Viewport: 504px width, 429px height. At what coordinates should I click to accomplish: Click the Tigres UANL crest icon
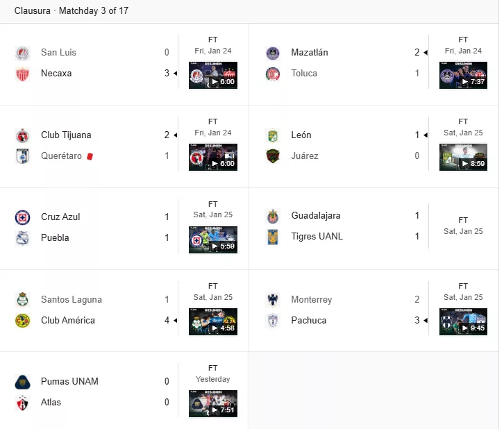[273, 237]
